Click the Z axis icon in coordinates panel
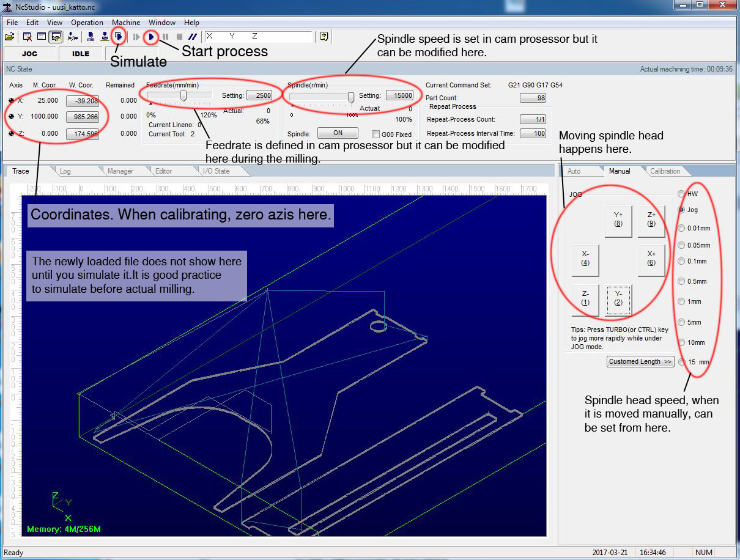 tap(12, 133)
